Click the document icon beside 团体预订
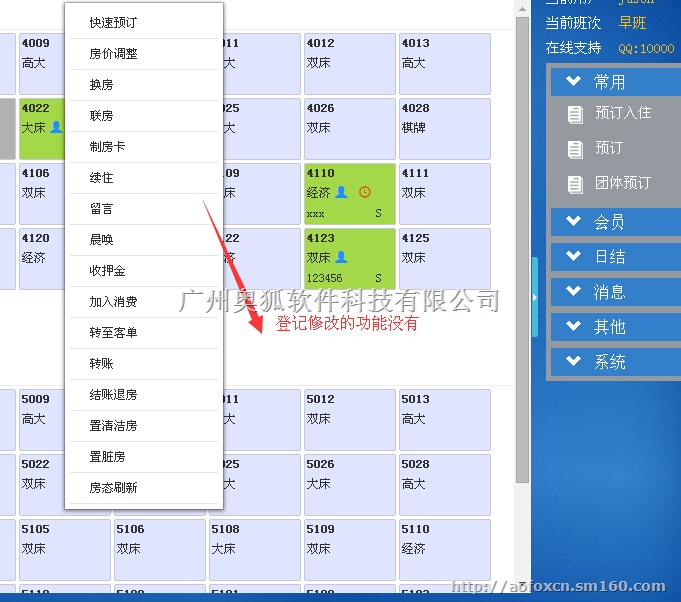The image size is (681, 602). (x=575, y=185)
